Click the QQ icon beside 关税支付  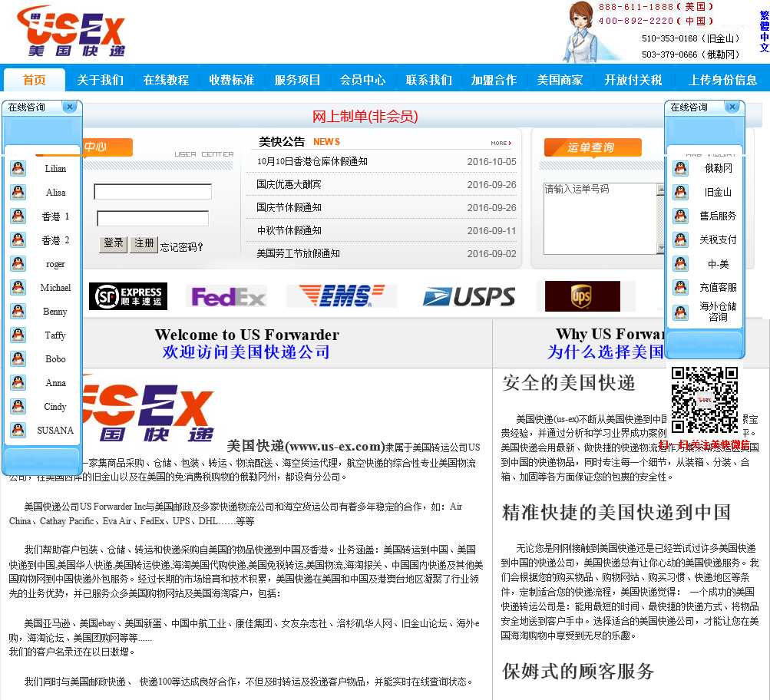[x=681, y=239]
